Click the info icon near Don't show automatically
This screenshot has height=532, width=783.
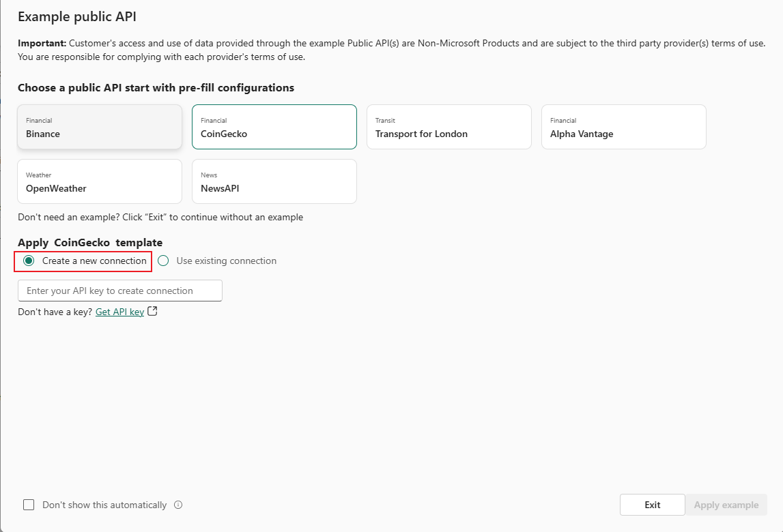(x=178, y=505)
